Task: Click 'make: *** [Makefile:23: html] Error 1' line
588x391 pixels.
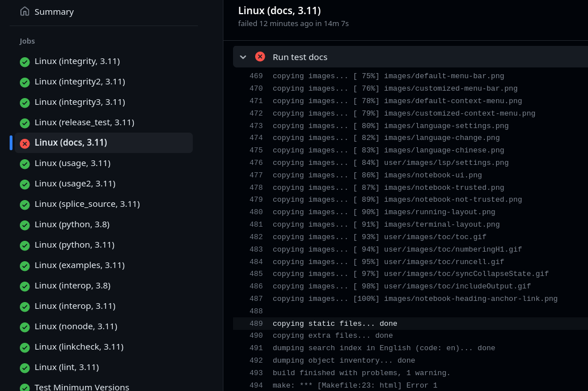Action: [355, 385]
